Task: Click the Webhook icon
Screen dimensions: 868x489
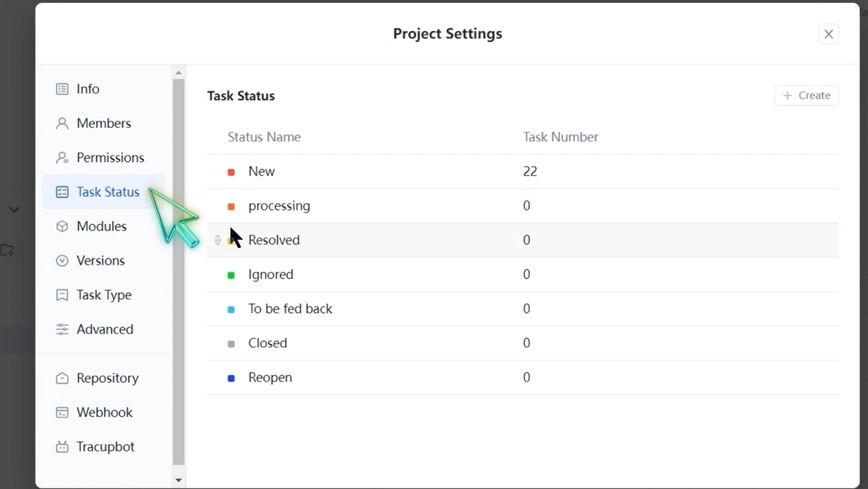Action: 63,412
